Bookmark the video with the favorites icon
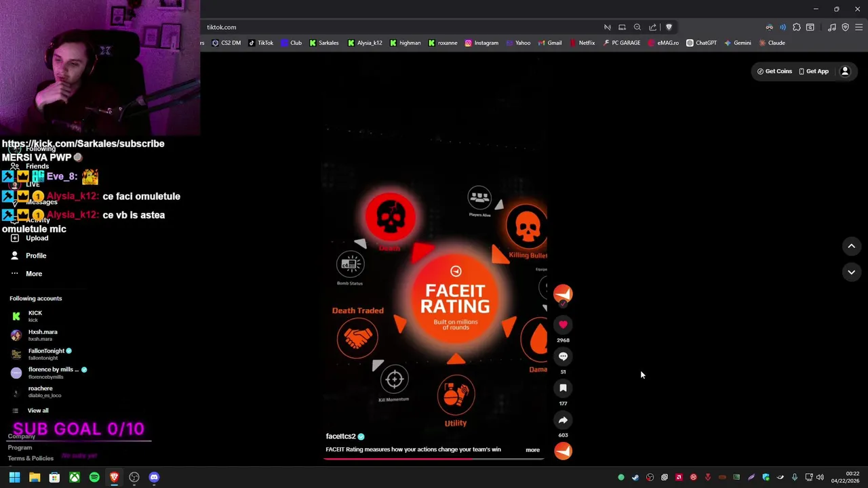868x488 pixels. tap(563, 388)
